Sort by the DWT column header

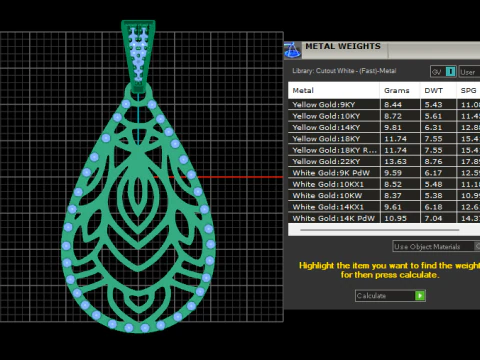pyautogui.click(x=438, y=90)
